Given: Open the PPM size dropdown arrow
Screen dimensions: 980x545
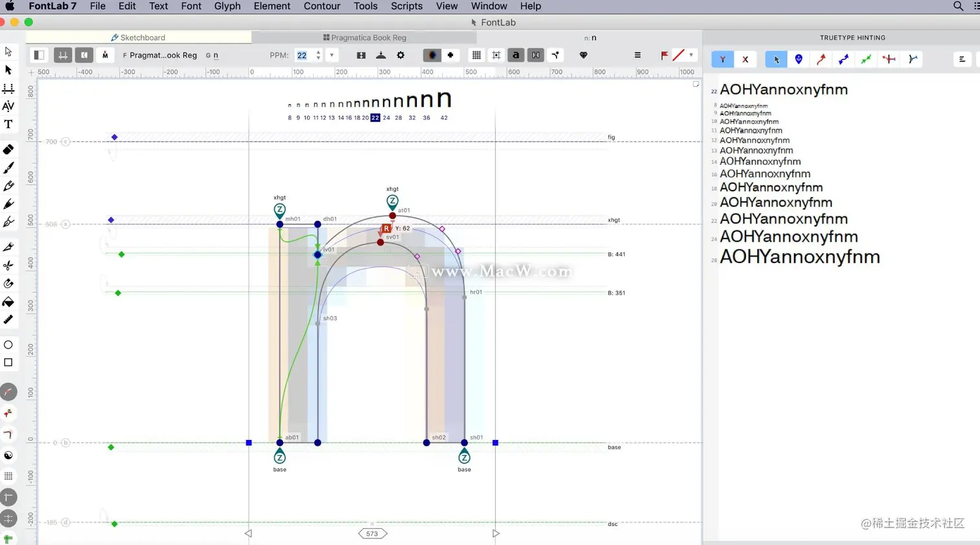Looking at the screenshot, I should (x=332, y=55).
